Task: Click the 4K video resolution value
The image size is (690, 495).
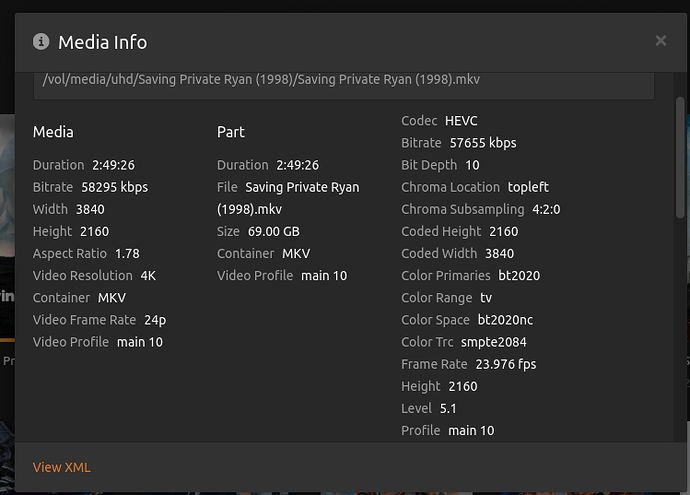Action: coord(149,275)
